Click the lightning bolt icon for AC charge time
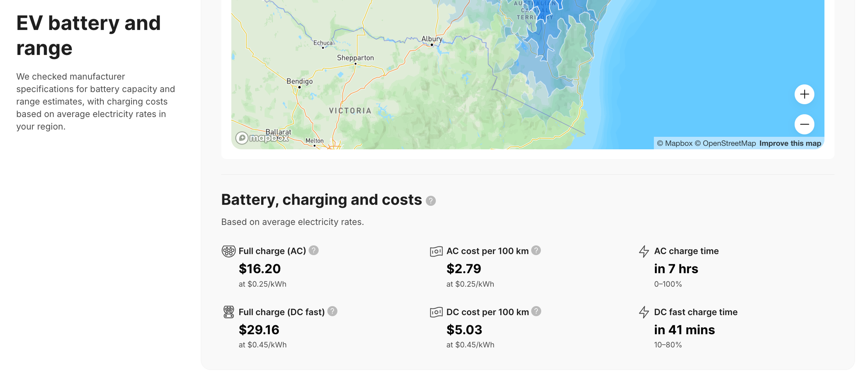This screenshot has height=383, width=868. point(644,252)
